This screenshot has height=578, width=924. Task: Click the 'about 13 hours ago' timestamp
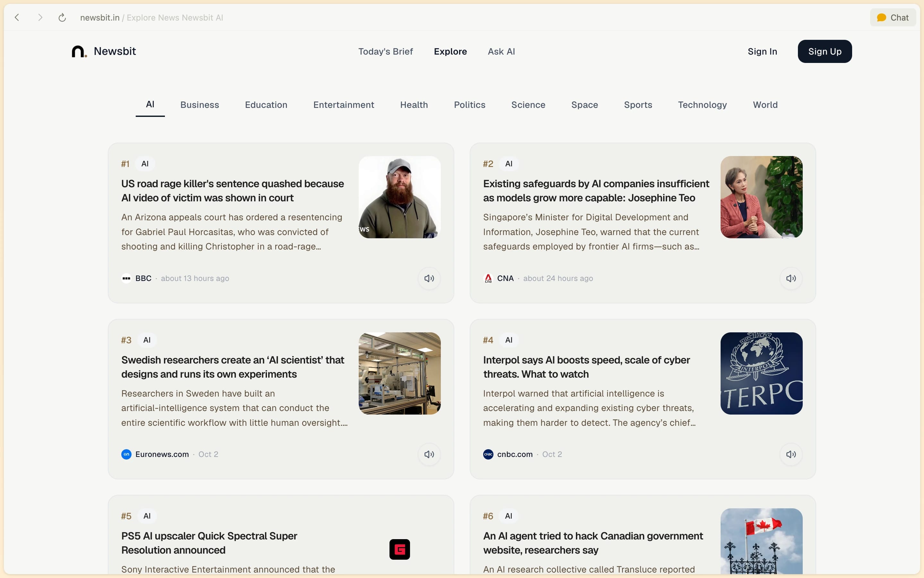pos(195,278)
